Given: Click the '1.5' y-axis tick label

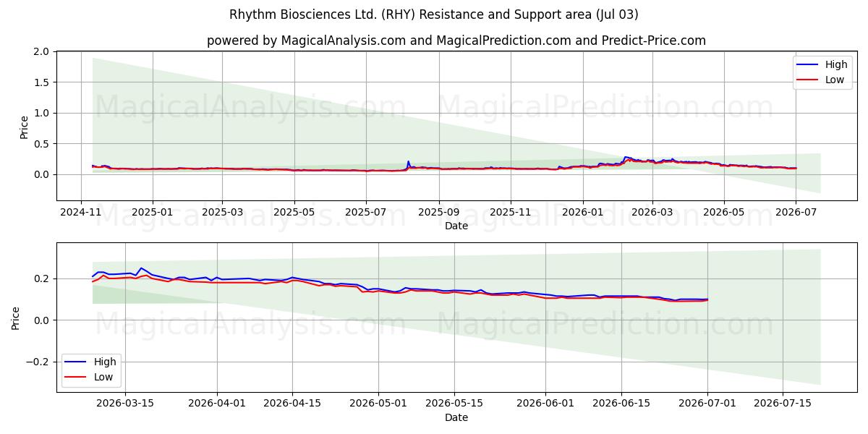Looking at the screenshot, I should click(42, 82).
